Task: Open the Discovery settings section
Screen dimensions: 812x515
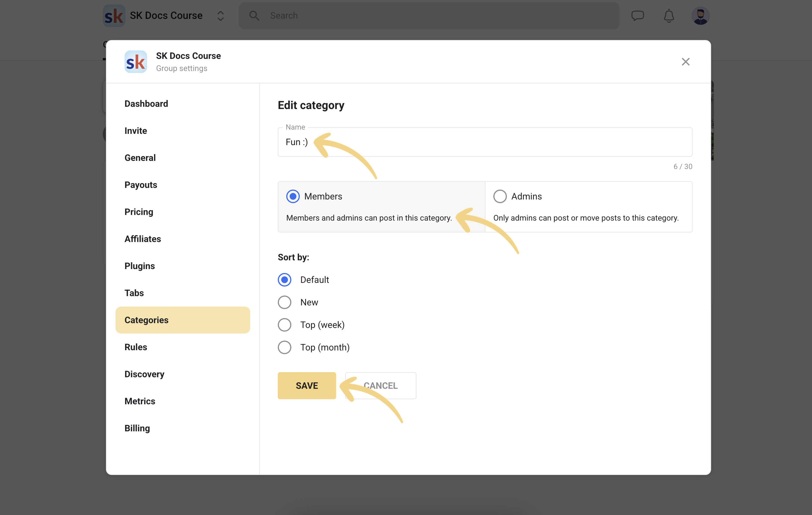Action: pyautogui.click(x=182, y=374)
